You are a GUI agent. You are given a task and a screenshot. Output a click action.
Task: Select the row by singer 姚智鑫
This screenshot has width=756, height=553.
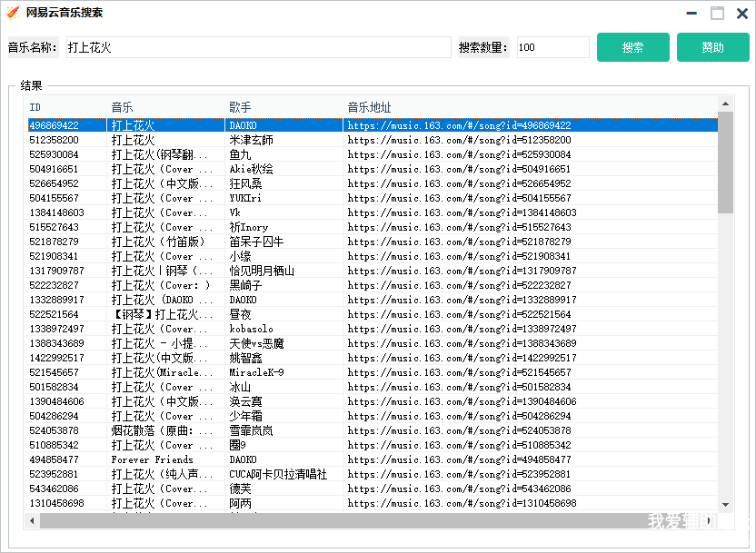click(373, 358)
